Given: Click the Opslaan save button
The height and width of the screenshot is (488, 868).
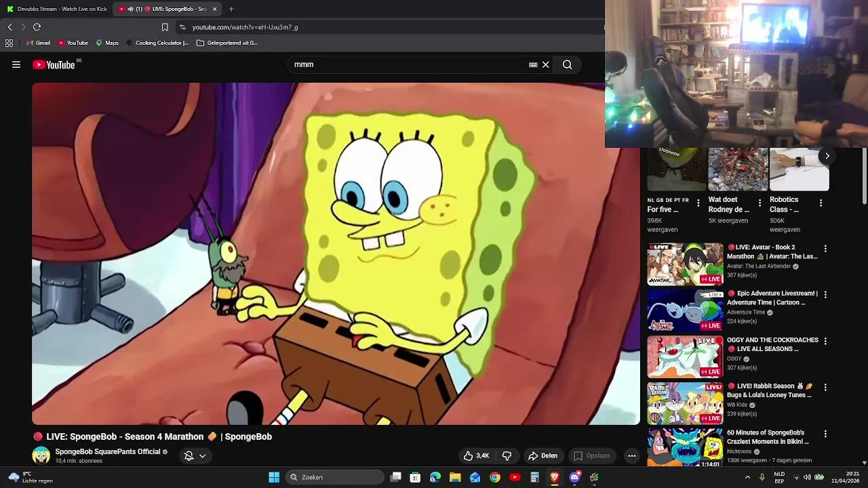Looking at the screenshot, I should click(x=591, y=456).
